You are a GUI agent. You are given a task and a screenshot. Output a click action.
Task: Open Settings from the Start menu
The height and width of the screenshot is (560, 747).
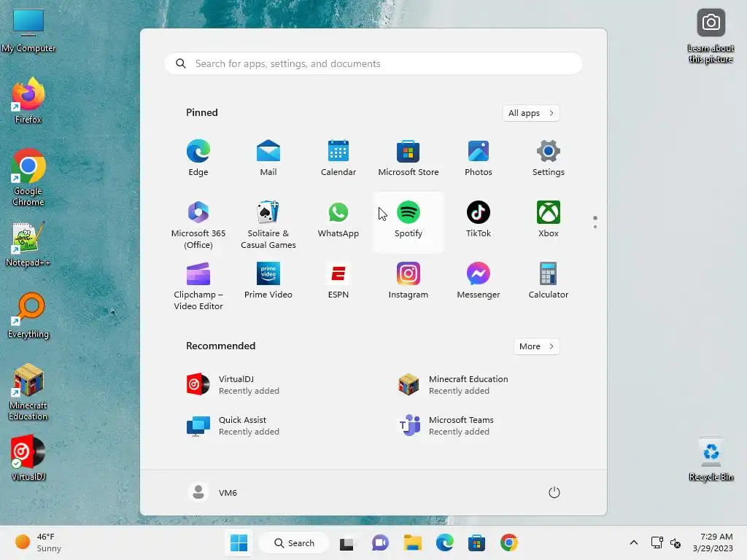[549, 158]
